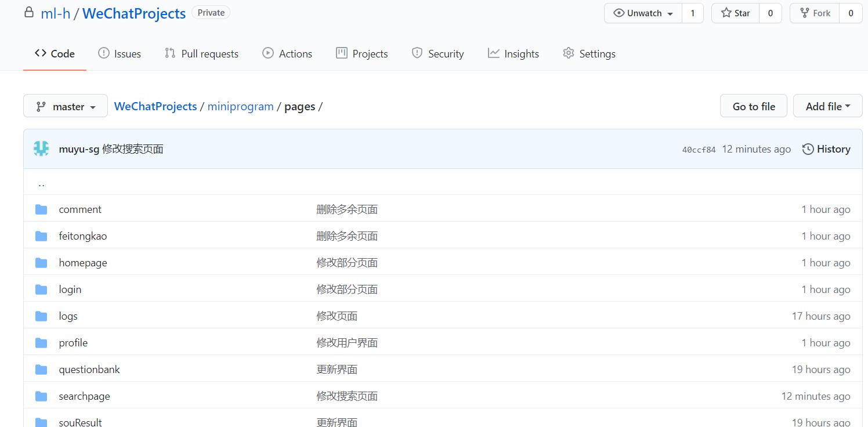The image size is (868, 427).
Task: Click the Unwatch eye icon
Action: (x=619, y=13)
